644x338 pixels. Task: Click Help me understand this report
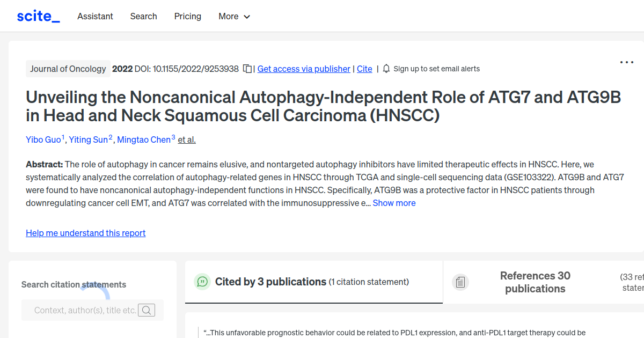click(85, 233)
